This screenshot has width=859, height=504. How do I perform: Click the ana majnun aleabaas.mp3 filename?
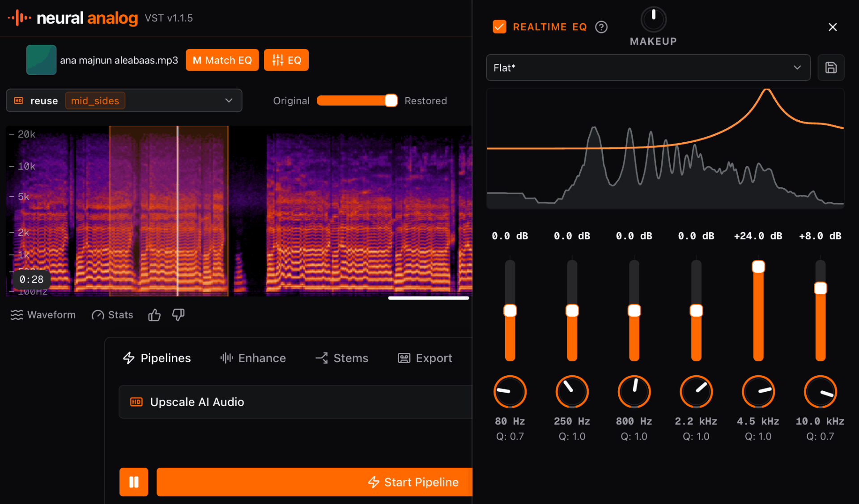tap(119, 60)
